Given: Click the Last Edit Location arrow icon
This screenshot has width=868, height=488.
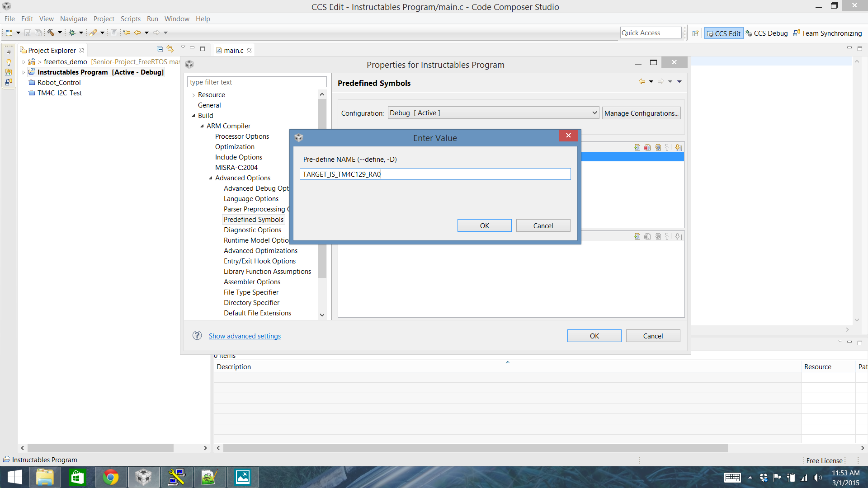Looking at the screenshot, I should pos(127,33).
